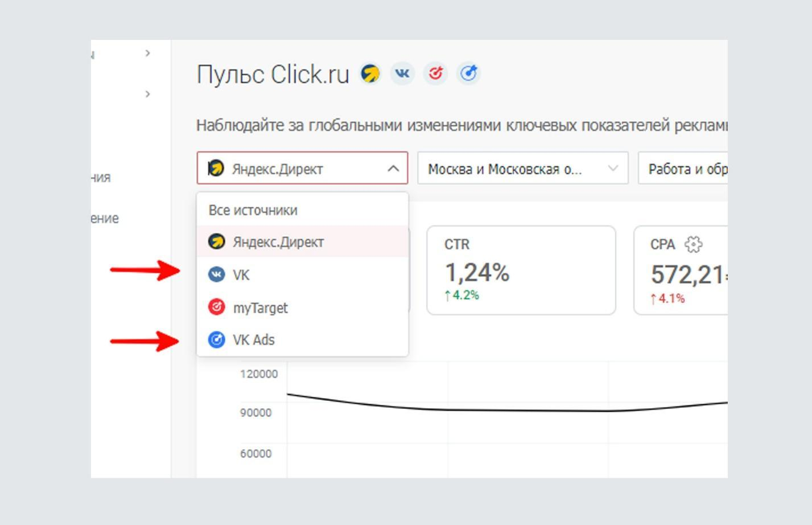Choose Яндекс.Директ in the source list

[x=303, y=241]
